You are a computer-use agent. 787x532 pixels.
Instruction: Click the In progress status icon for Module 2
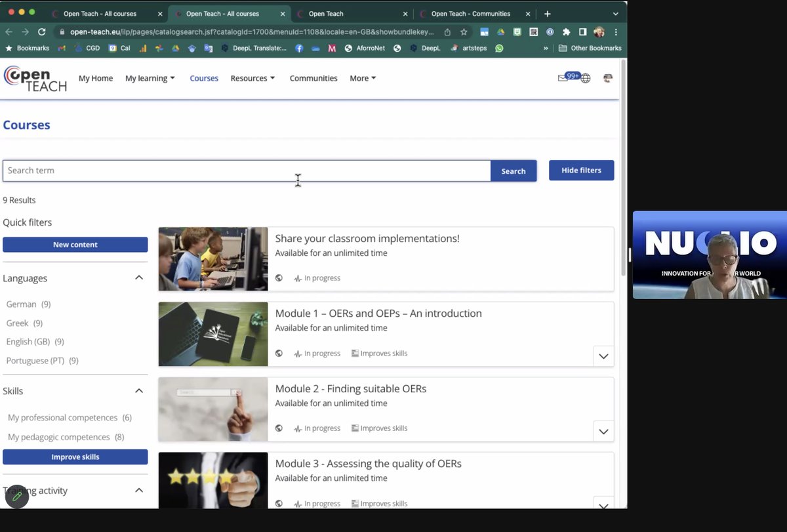tap(296, 428)
